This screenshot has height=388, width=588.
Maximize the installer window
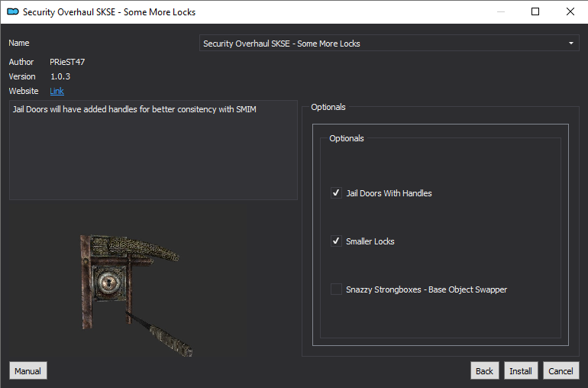tap(535, 11)
